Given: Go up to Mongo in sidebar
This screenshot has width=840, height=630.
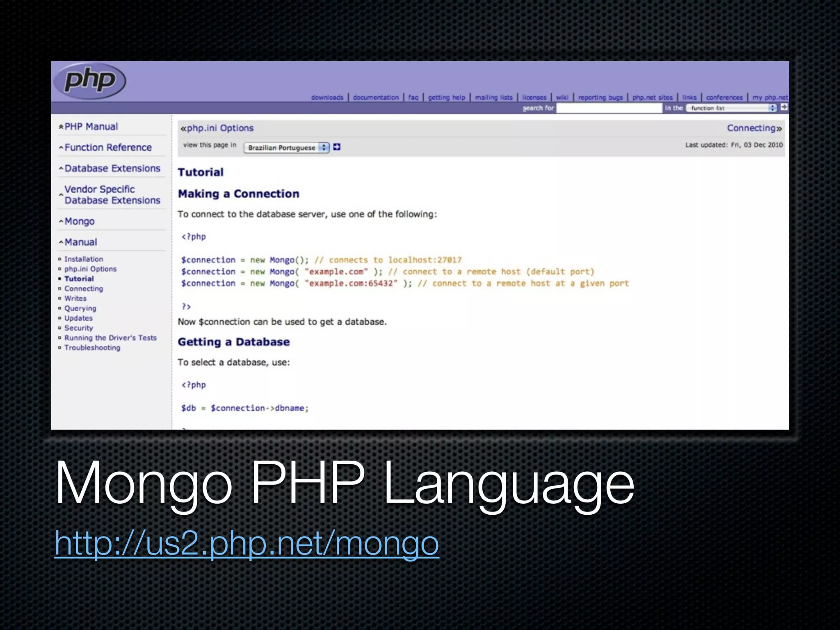Looking at the screenshot, I should coord(79,221).
